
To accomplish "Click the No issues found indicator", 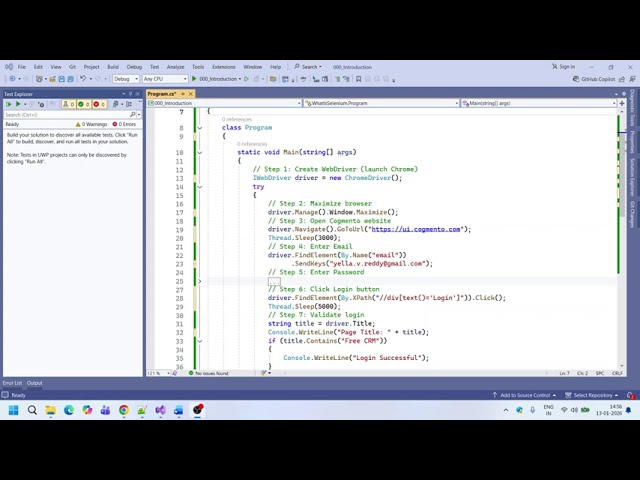I will click(208, 373).
